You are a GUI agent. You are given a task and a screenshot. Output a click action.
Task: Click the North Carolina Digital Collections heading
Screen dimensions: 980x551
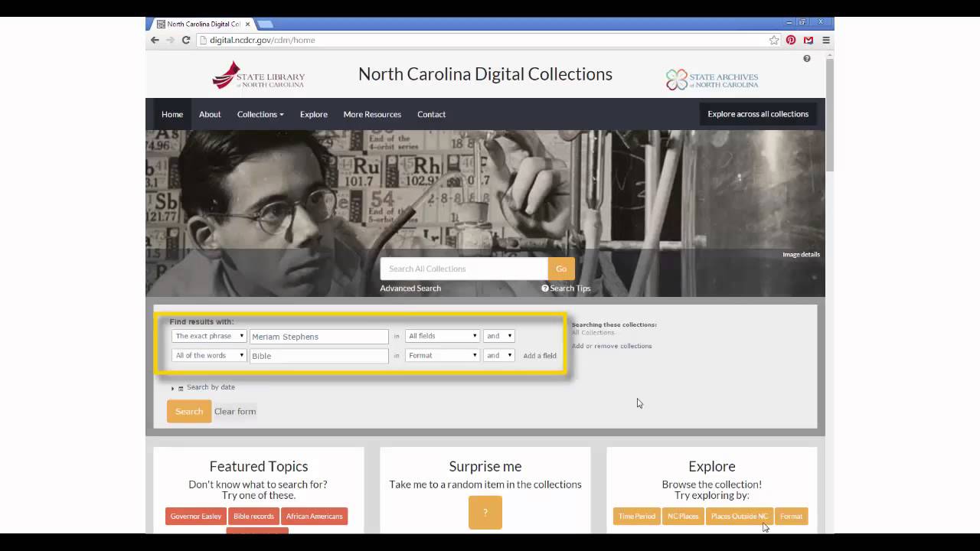(x=485, y=74)
